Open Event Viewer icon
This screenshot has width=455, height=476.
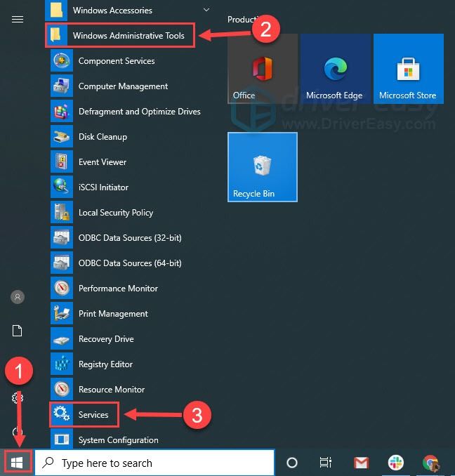coord(62,161)
